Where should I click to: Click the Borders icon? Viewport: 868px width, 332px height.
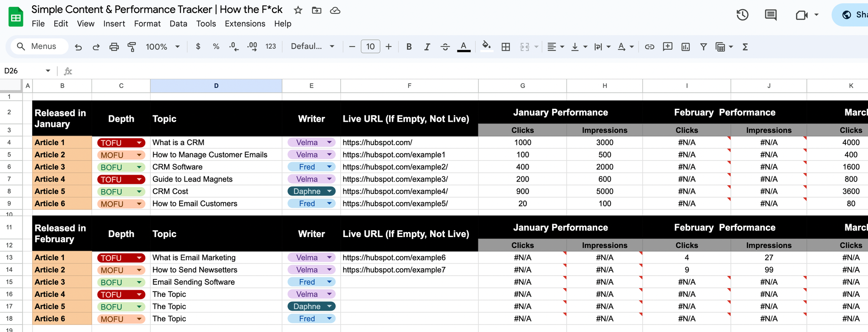pos(506,47)
